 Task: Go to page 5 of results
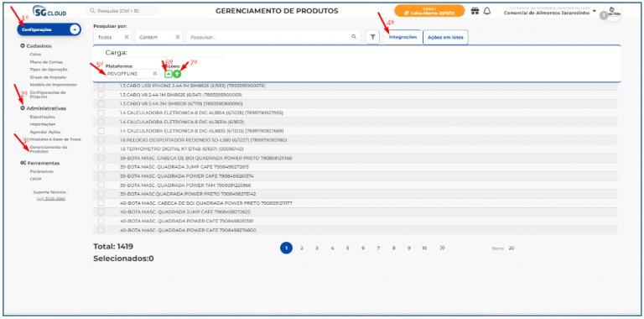tap(347, 248)
